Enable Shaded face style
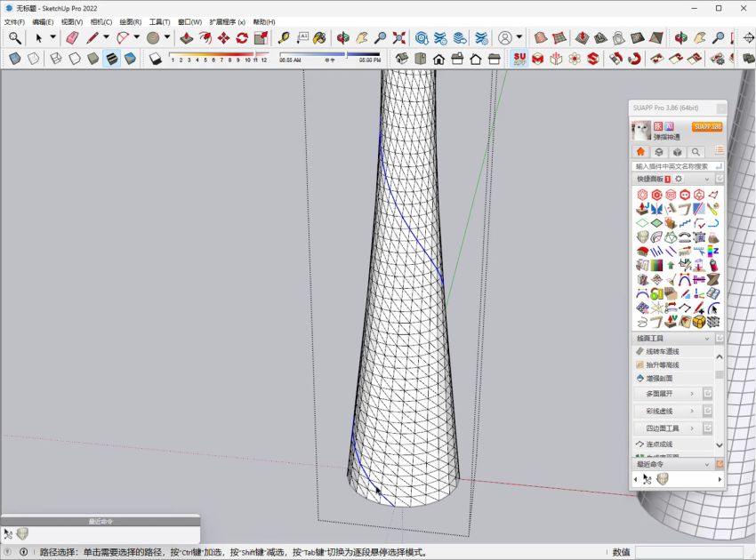This screenshot has width=756, height=560. point(93,59)
